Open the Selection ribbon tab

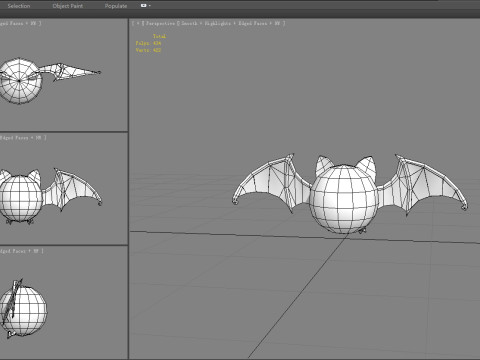coord(19,6)
